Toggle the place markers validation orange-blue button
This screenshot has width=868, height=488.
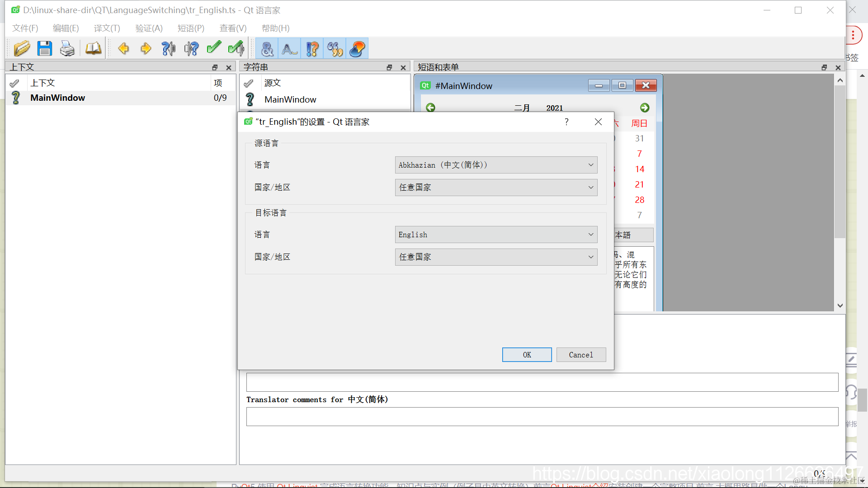click(x=357, y=48)
